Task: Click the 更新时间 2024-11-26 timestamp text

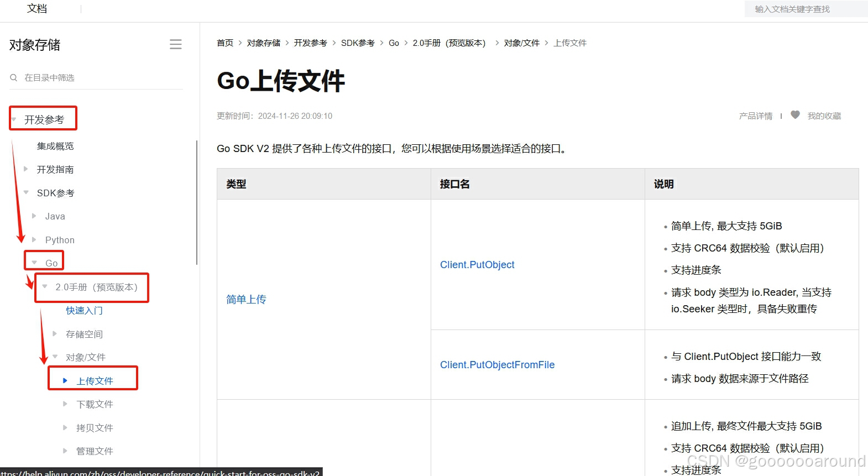Action: 275,116
